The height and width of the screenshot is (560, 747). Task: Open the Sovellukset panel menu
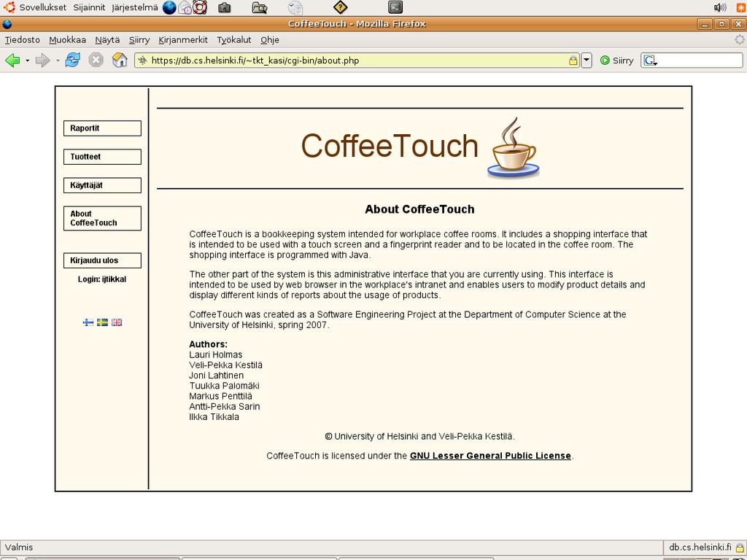click(43, 7)
